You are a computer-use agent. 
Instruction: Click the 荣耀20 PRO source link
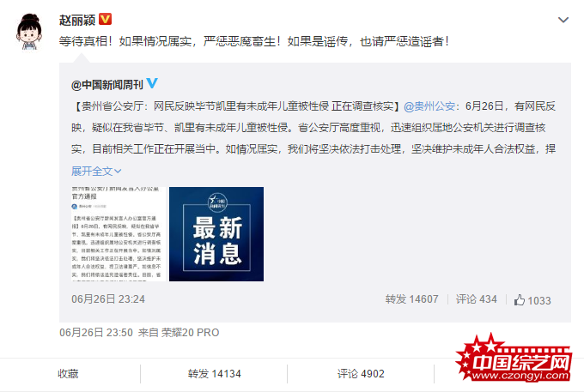pyautogui.click(x=190, y=333)
